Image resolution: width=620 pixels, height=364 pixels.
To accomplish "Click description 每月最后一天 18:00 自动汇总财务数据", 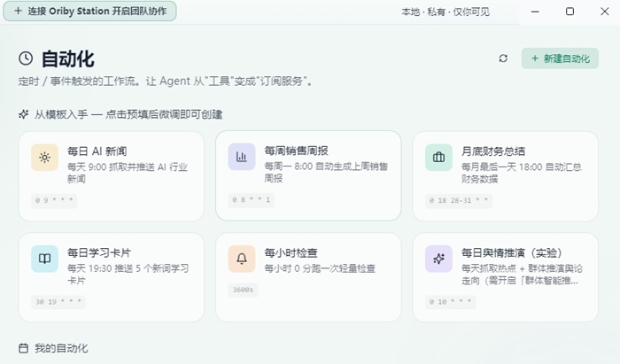I will [521, 173].
